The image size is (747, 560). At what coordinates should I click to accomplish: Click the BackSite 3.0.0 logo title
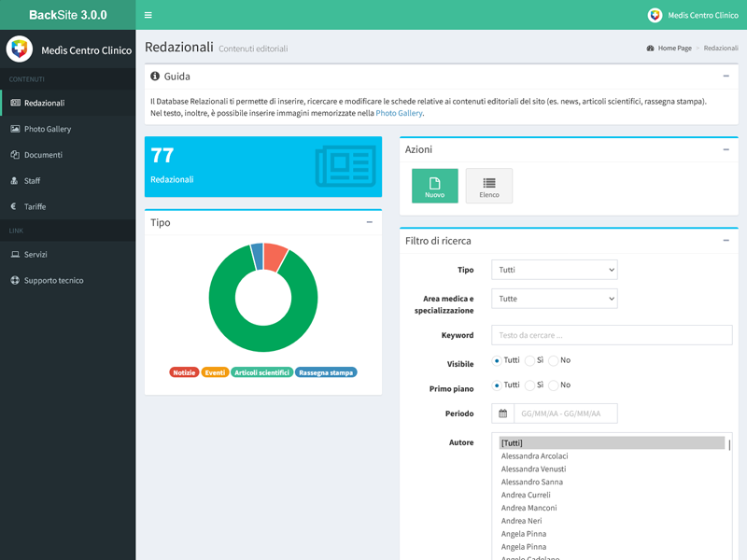click(67, 15)
